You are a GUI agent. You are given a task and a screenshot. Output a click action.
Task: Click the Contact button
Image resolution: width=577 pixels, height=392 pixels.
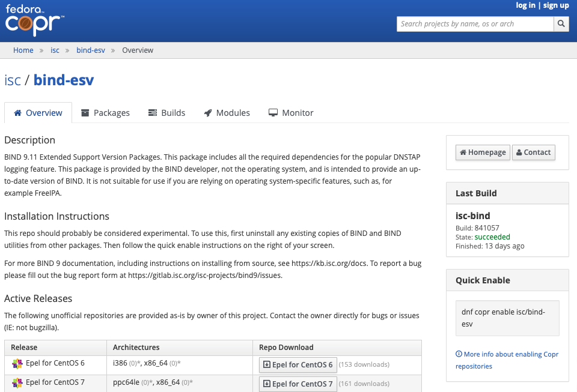pyautogui.click(x=534, y=152)
